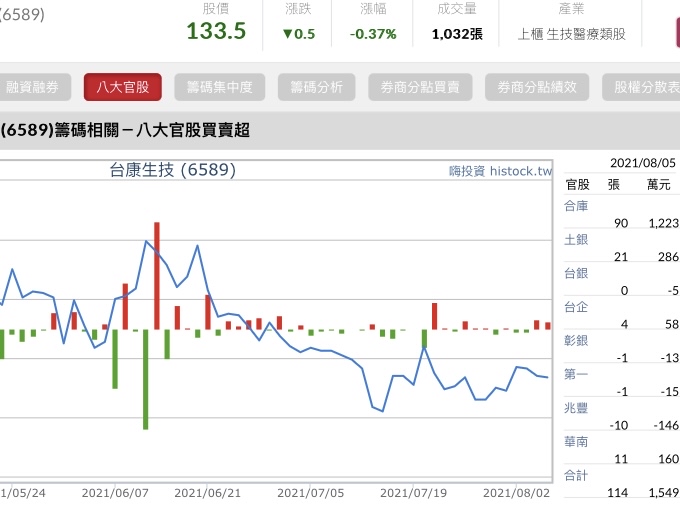
Task: Switch to the 股權分散表 tab
Action: tap(645, 87)
